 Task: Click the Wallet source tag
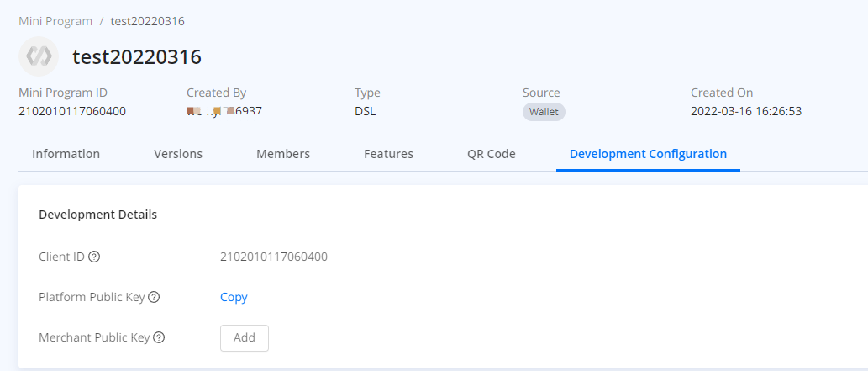pyautogui.click(x=544, y=112)
